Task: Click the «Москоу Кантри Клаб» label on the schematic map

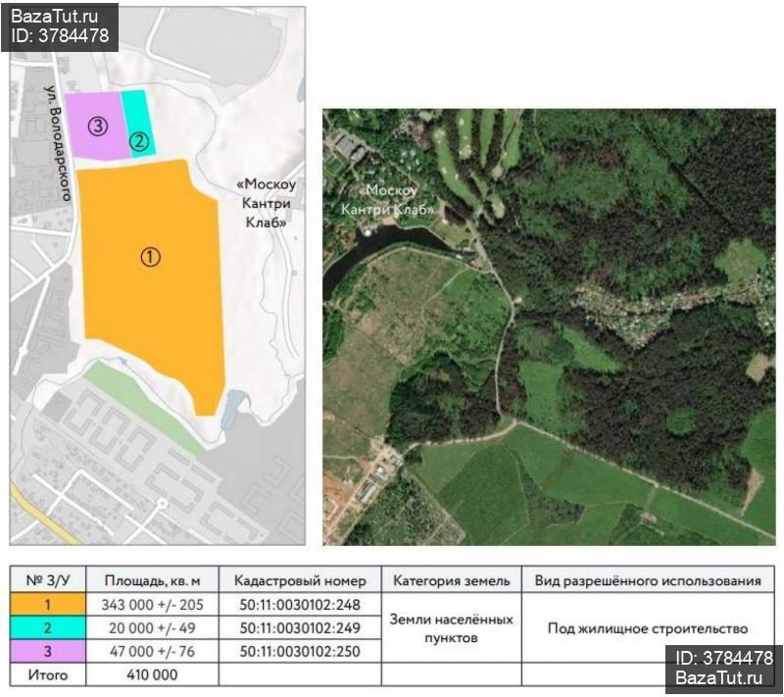Action: point(264,203)
